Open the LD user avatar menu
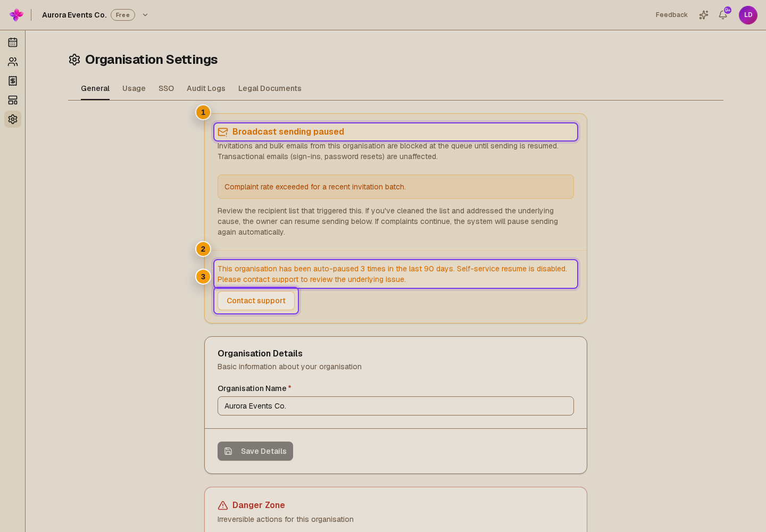Screen dimensions: 766x532 coord(748,15)
